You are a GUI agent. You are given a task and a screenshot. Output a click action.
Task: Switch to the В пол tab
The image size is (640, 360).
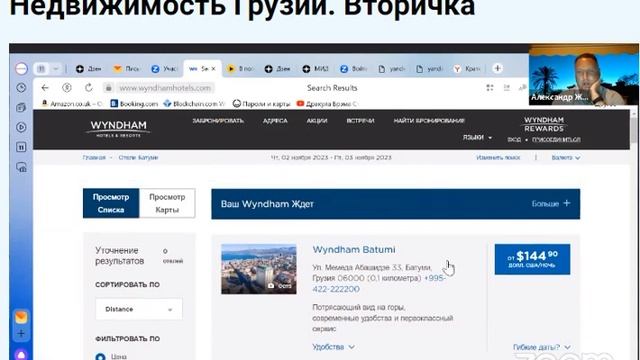[x=240, y=69]
